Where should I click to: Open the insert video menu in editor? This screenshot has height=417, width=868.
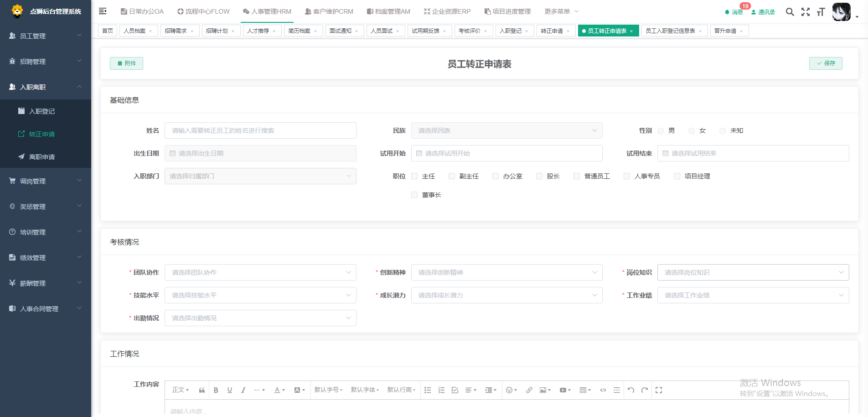[x=565, y=390]
